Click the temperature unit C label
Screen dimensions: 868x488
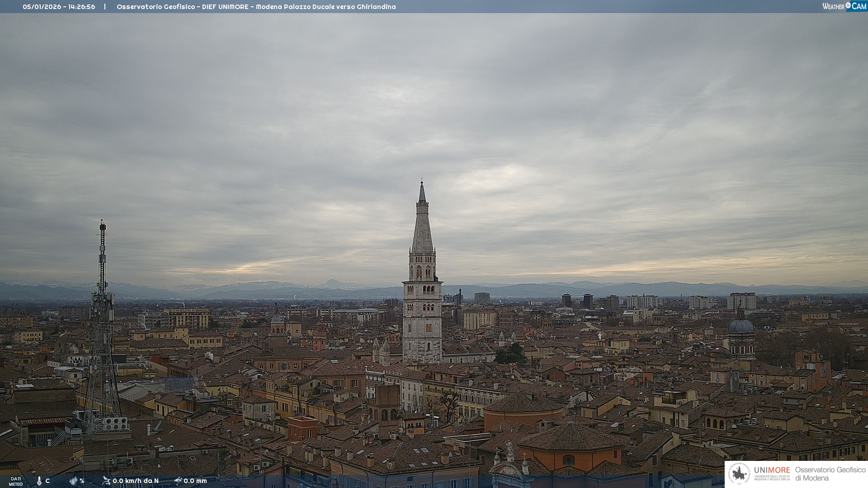pos(47,481)
